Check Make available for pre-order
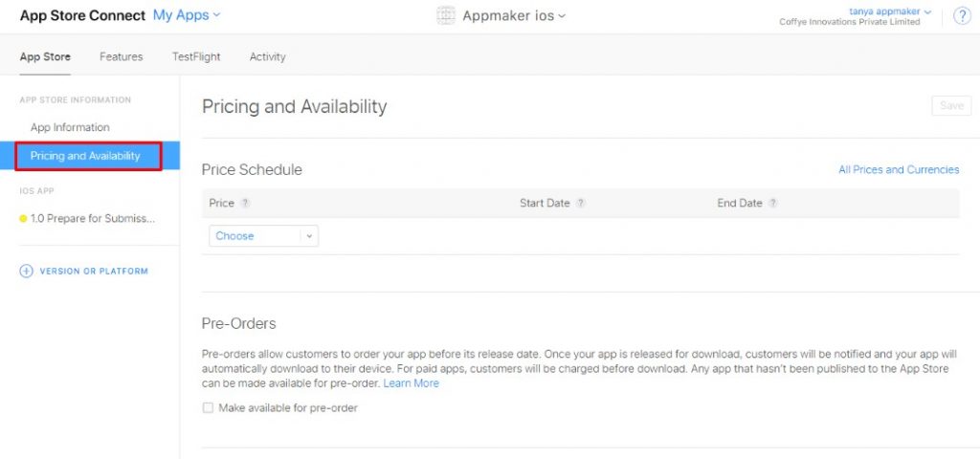This screenshot has height=459, width=980. coord(208,407)
